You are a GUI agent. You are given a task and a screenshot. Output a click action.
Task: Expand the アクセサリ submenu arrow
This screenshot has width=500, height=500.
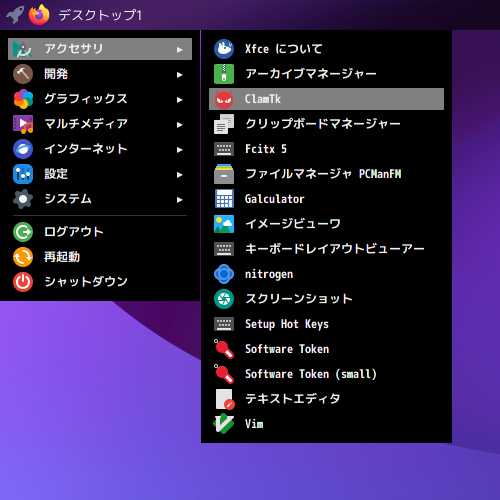tap(180, 50)
